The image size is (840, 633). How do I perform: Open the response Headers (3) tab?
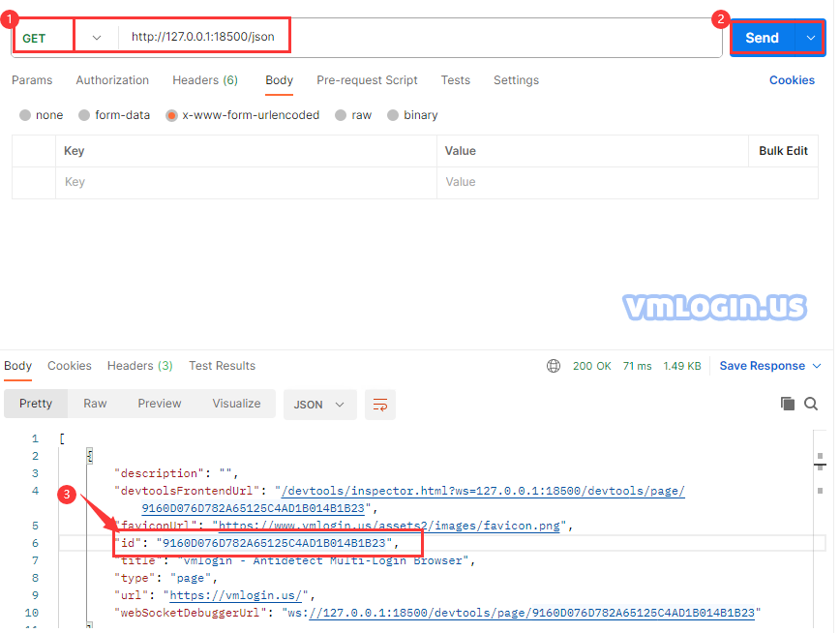(139, 366)
